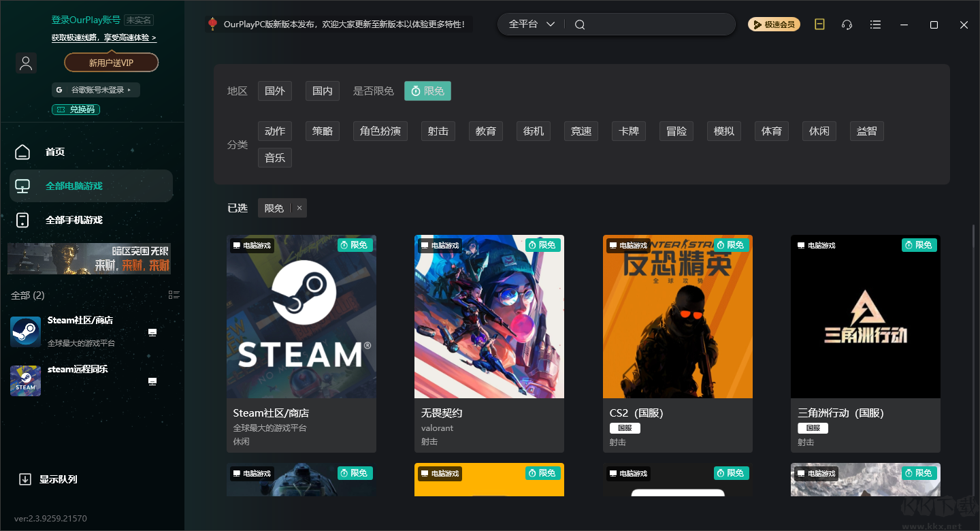Click 电脑游戏 tag on 无畏契约 card
This screenshot has height=531, width=980.
click(440, 245)
